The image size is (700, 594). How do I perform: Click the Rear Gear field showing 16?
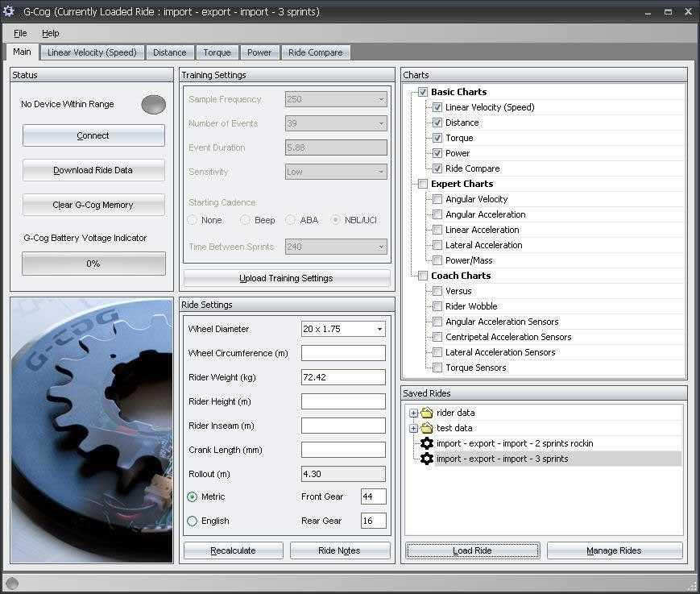[374, 521]
